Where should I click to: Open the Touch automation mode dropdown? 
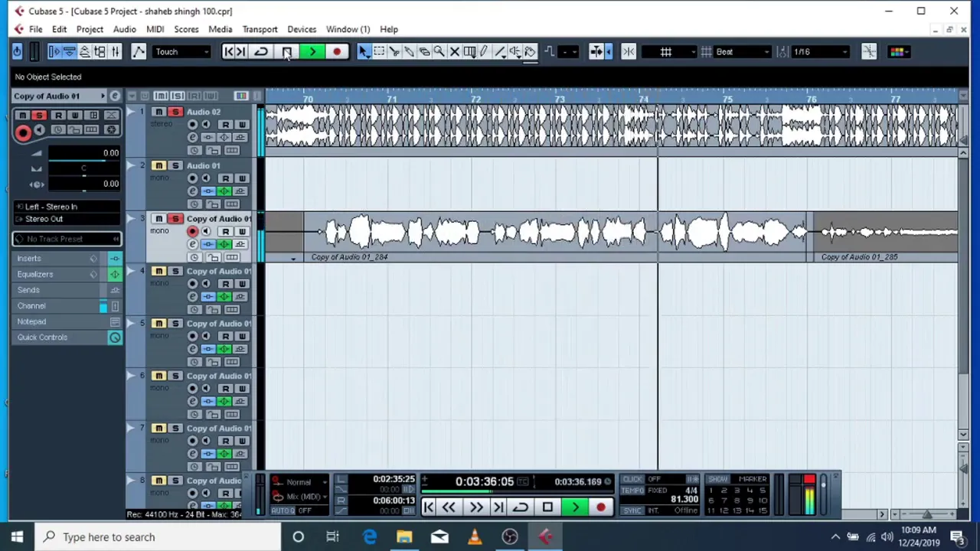click(181, 51)
